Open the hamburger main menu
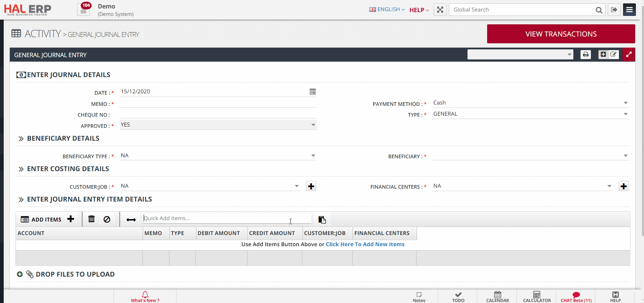The height and width of the screenshot is (303, 644). pos(629,10)
